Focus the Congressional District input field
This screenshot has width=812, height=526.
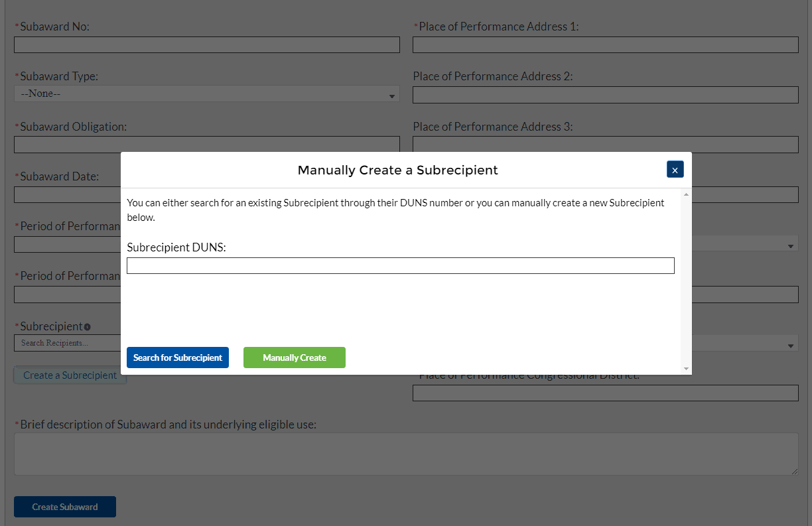tap(605, 393)
